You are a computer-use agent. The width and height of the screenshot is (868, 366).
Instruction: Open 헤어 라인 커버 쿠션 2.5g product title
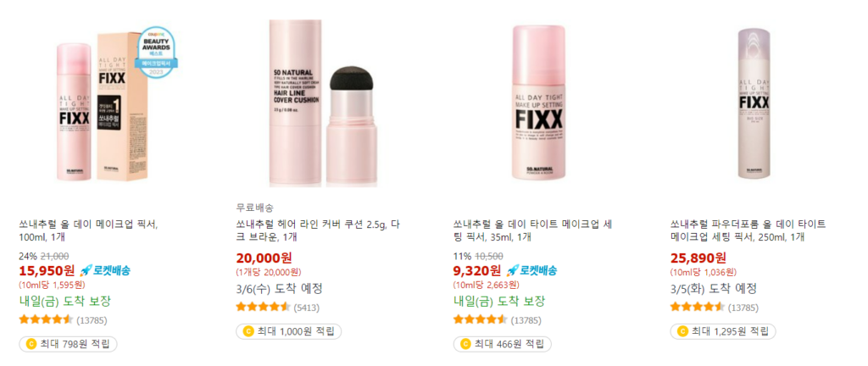point(317,231)
